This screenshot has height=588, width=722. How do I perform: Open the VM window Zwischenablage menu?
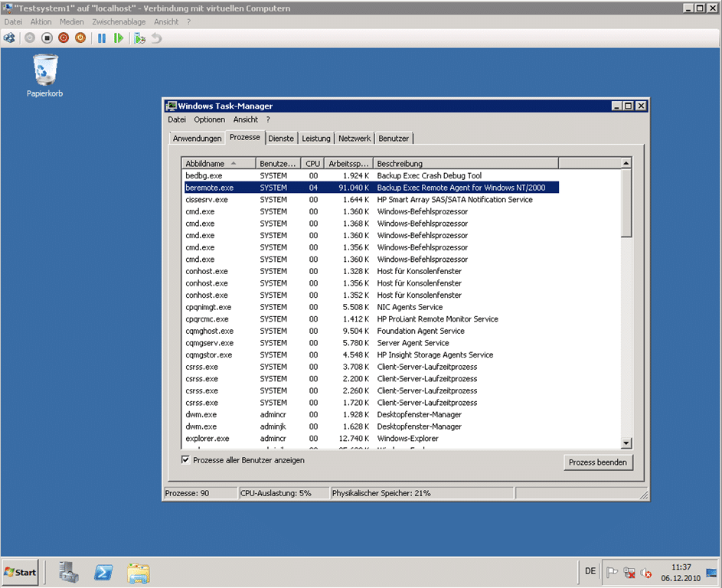point(119,21)
